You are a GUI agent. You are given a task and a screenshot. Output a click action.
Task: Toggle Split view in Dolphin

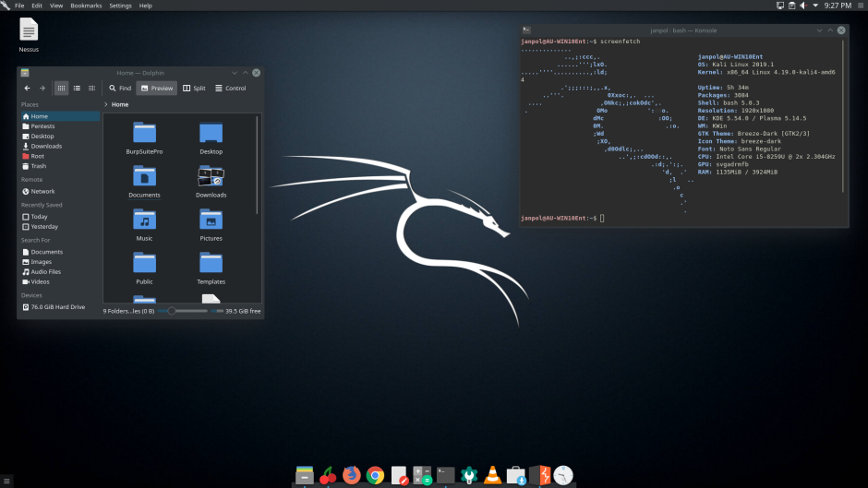pyautogui.click(x=194, y=88)
